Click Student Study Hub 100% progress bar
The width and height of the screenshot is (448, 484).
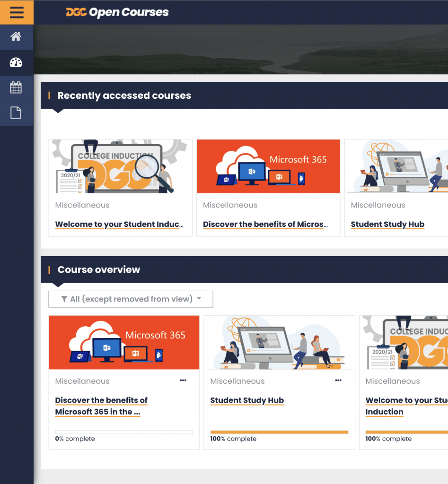pyautogui.click(x=279, y=432)
